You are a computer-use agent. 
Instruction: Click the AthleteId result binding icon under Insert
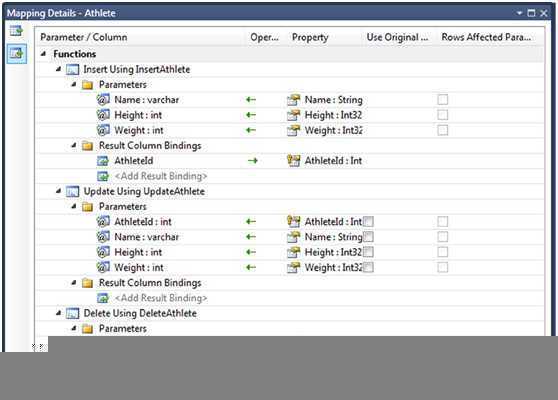tap(103, 161)
